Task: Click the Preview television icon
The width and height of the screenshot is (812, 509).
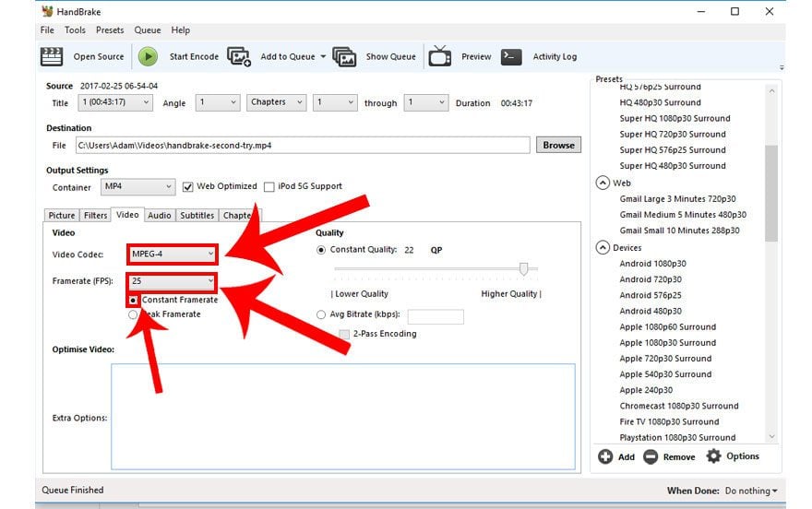Action: [x=439, y=56]
